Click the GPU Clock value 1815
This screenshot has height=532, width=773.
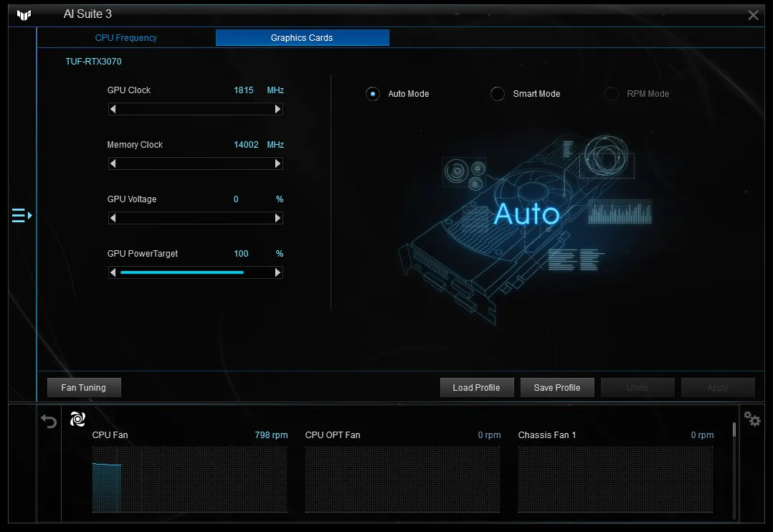pos(244,90)
